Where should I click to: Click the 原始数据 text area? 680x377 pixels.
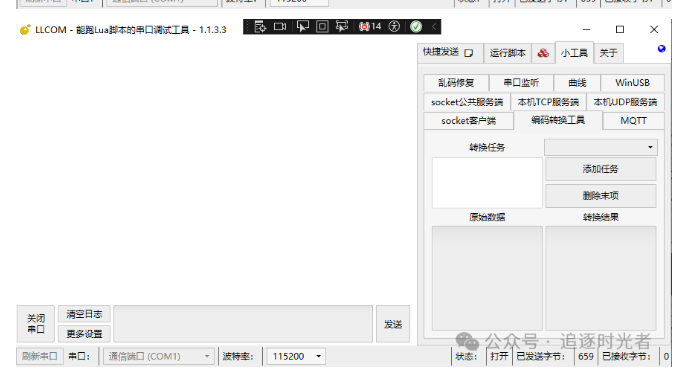(x=487, y=278)
